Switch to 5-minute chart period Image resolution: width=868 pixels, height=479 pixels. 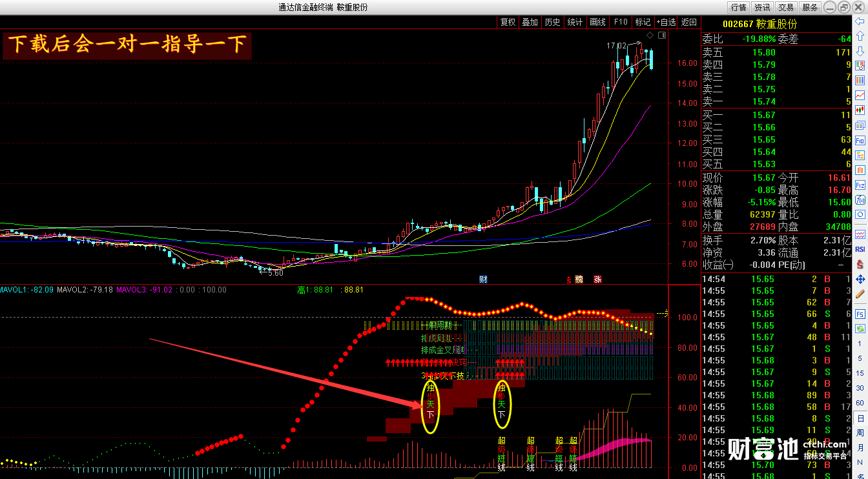(860, 358)
